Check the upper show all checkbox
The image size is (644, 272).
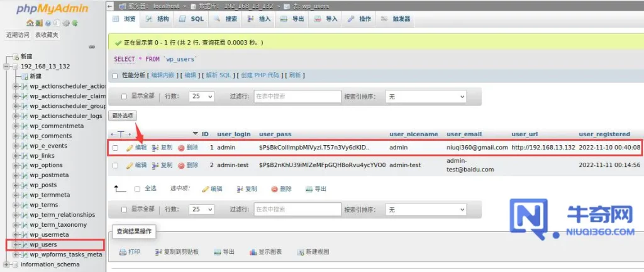(124, 96)
